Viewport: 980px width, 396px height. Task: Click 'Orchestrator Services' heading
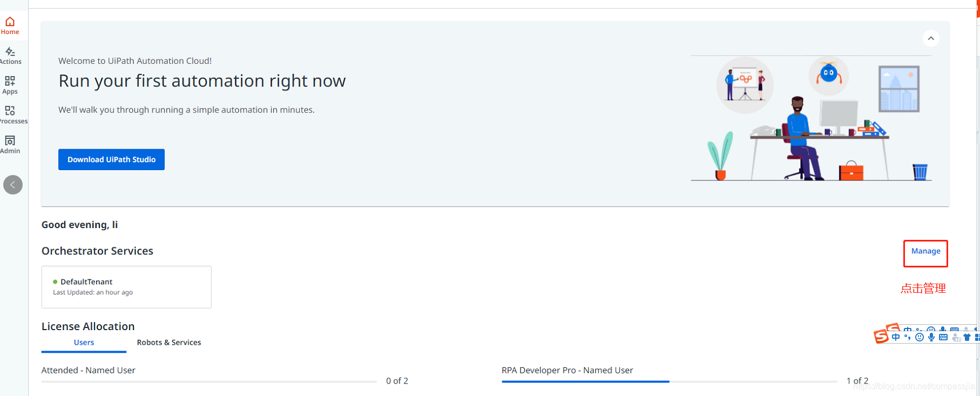[x=97, y=251]
